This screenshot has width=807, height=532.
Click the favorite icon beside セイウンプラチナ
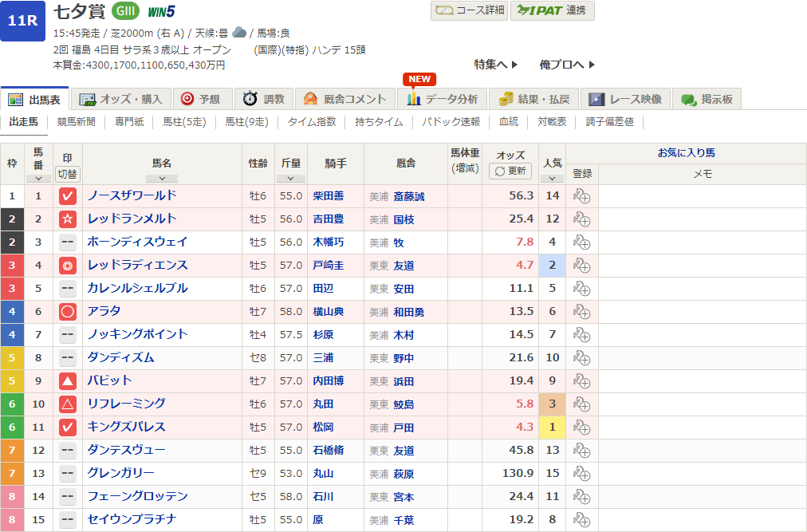coord(581,522)
